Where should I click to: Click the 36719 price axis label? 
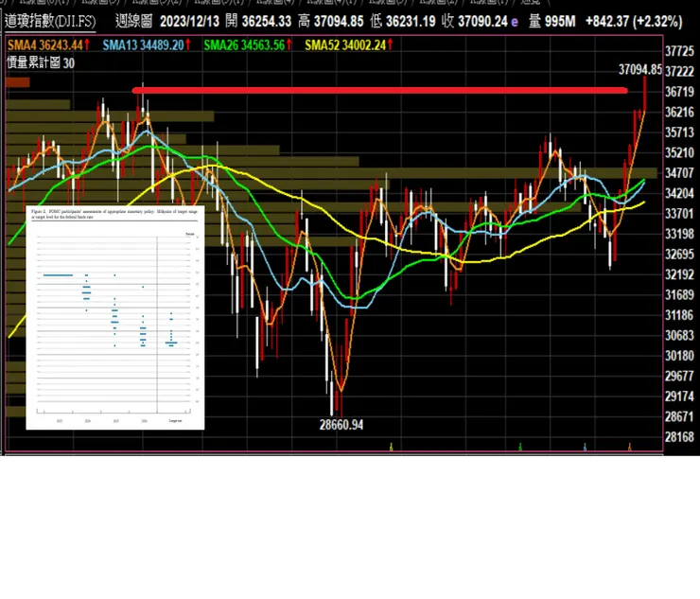(x=679, y=92)
